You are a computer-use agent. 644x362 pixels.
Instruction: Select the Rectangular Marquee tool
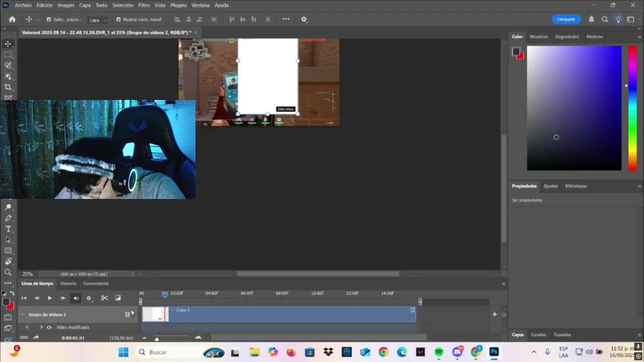tap(8, 54)
